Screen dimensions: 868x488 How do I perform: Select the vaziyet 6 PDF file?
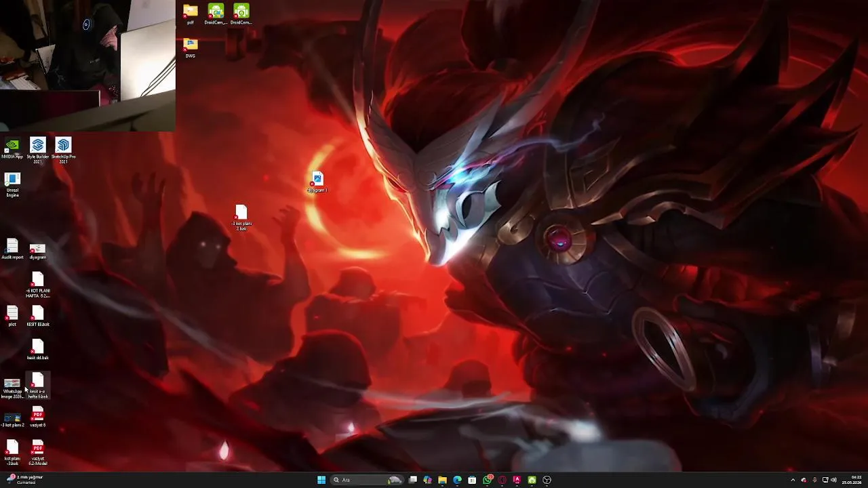click(x=37, y=417)
